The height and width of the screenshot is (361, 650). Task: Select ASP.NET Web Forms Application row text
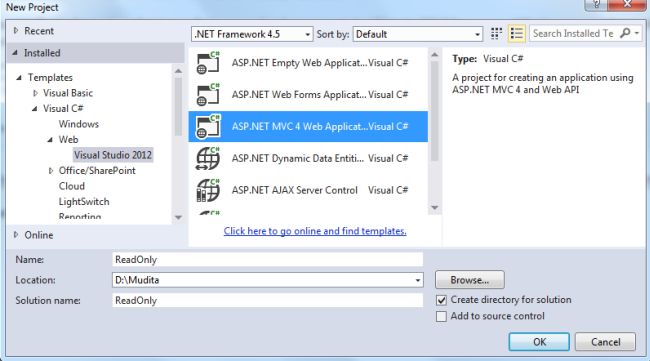tap(299, 95)
